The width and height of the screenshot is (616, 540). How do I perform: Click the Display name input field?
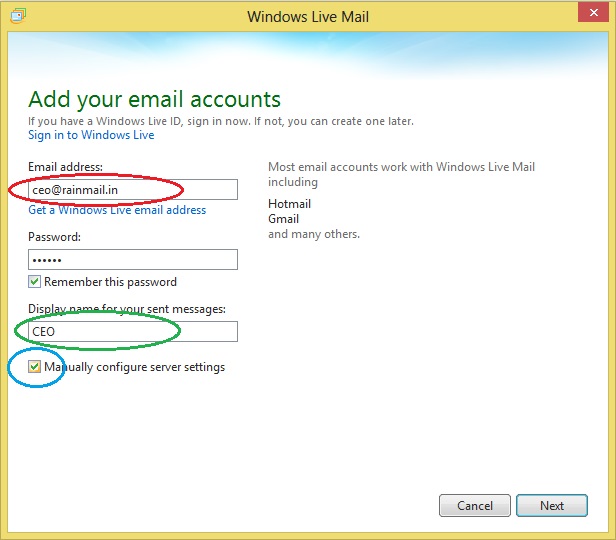(x=133, y=331)
